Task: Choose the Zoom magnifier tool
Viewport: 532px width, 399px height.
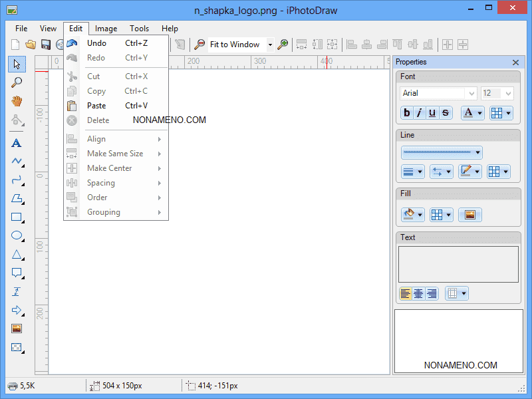Action: tap(17, 82)
